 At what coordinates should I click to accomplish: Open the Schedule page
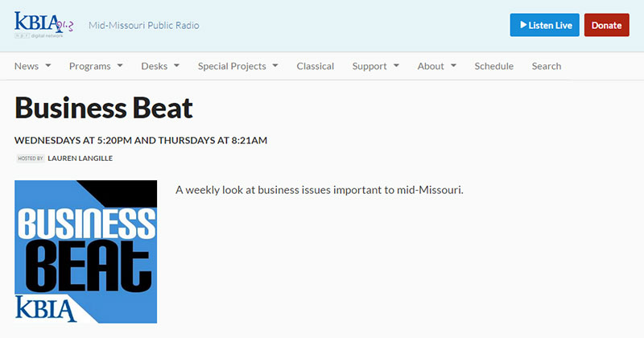pos(493,66)
